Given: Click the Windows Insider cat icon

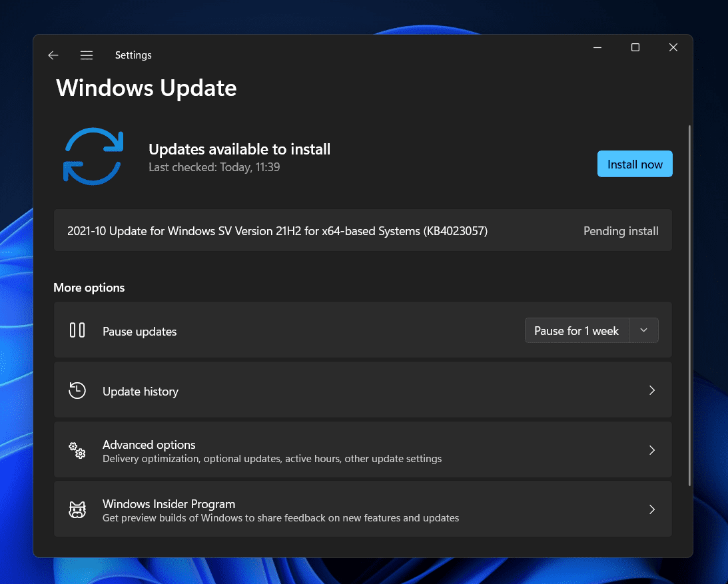Looking at the screenshot, I should (x=77, y=509).
